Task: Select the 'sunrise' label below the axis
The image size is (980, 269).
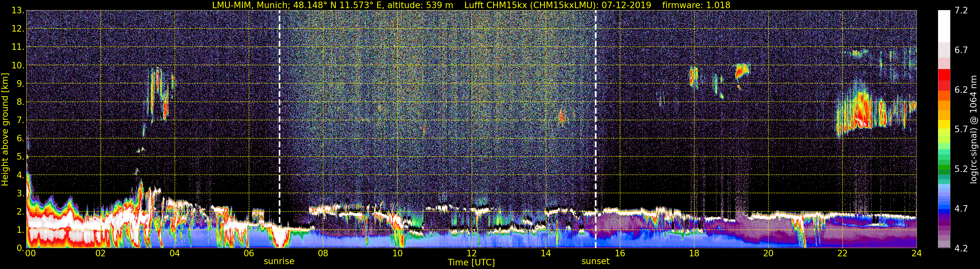Action: click(279, 262)
